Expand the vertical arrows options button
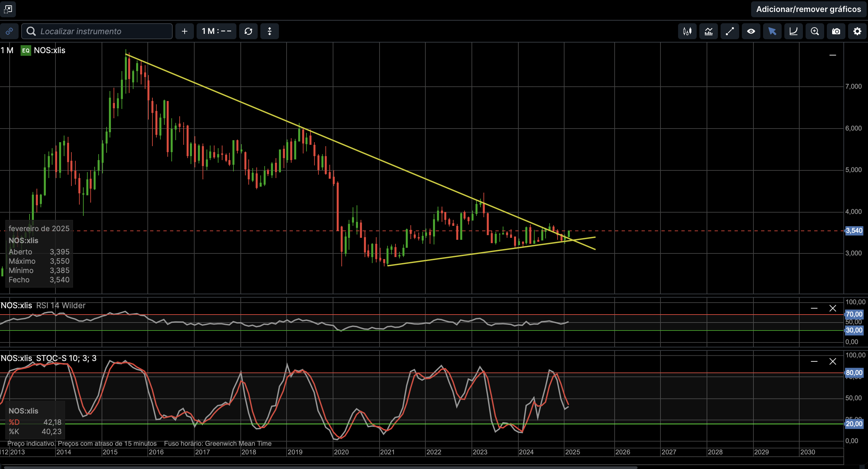The height and width of the screenshot is (469, 868). tap(269, 31)
